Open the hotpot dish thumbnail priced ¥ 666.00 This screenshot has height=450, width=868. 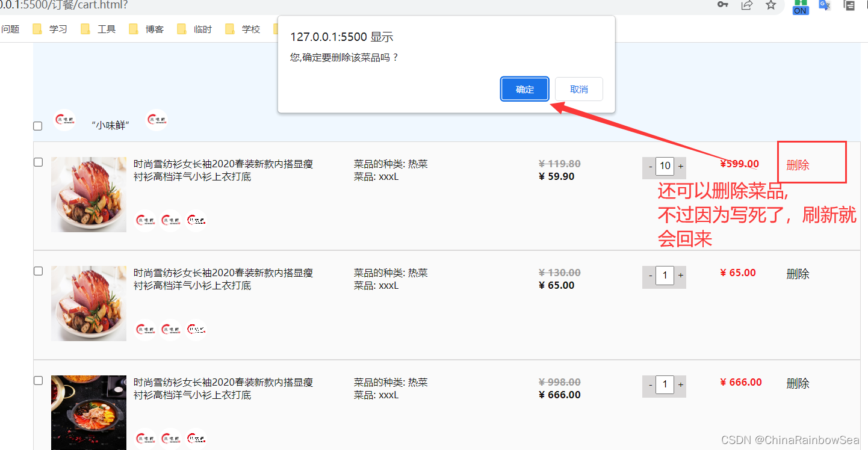pyautogui.click(x=88, y=413)
